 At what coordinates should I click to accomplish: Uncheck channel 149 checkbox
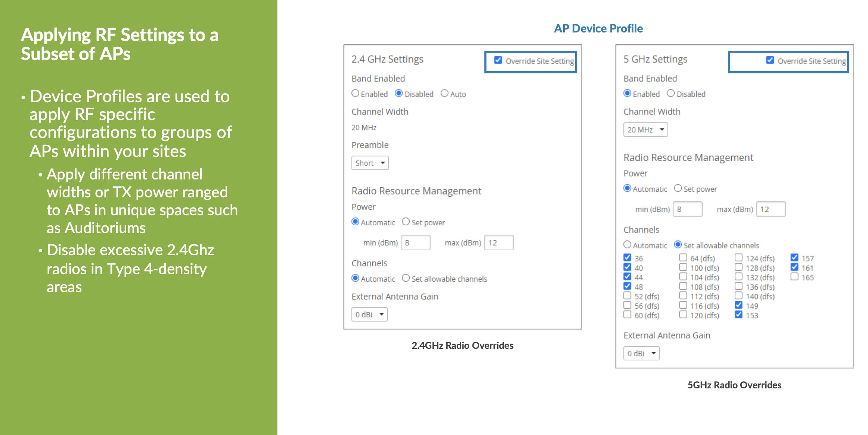pyautogui.click(x=739, y=305)
